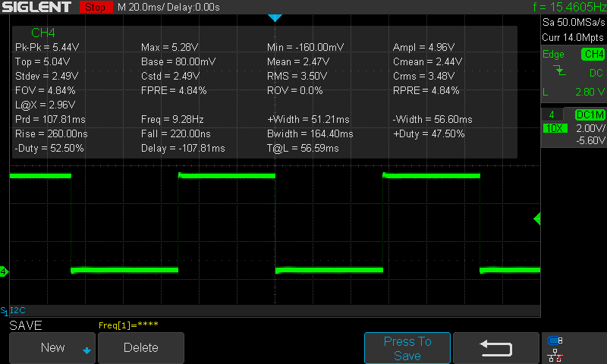Click the 10X probe attenuation badge
This screenshot has height=364, width=607.
555,128
